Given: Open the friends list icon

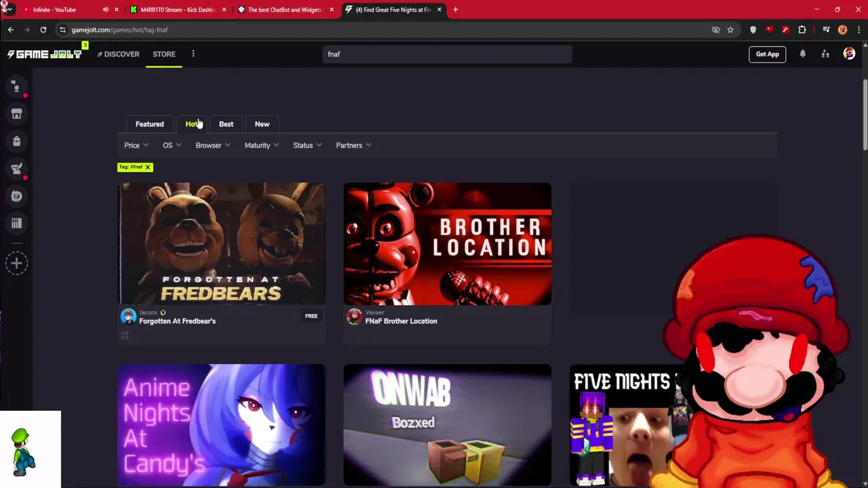Looking at the screenshot, I should tap(825, 54).
